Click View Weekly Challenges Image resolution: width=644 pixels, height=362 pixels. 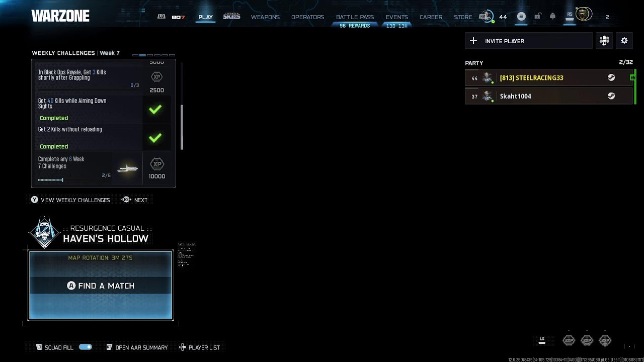(x=70, y=200)
